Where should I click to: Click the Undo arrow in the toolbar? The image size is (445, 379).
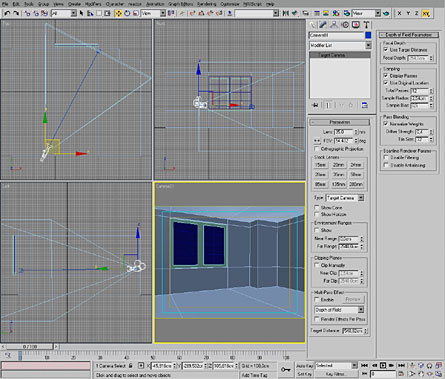tap(7, 13)
